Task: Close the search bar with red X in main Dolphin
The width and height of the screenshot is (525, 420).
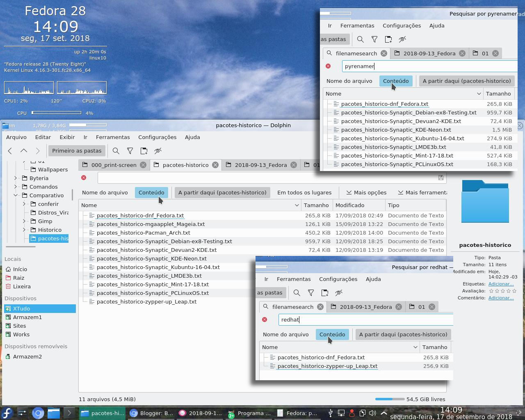Action: 84,178
